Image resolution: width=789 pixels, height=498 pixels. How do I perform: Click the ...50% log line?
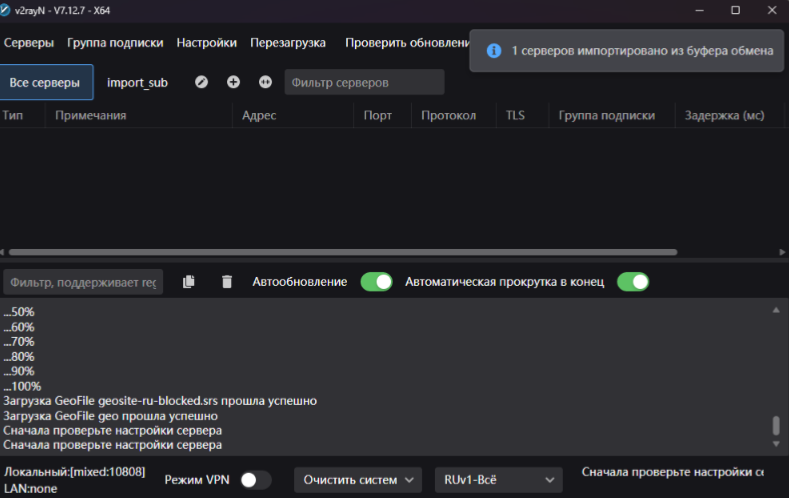[19, 312]
